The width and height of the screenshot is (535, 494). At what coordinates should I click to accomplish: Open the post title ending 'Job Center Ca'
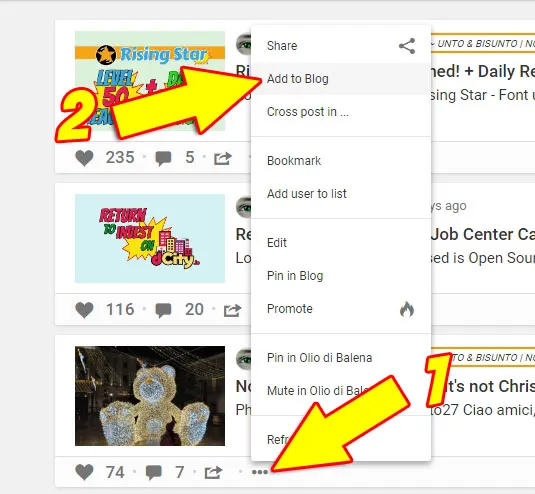(482, 234)
